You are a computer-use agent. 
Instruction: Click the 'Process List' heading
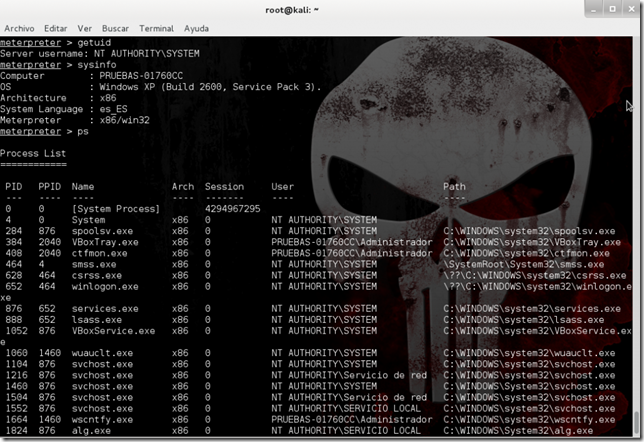coord(33,154)
